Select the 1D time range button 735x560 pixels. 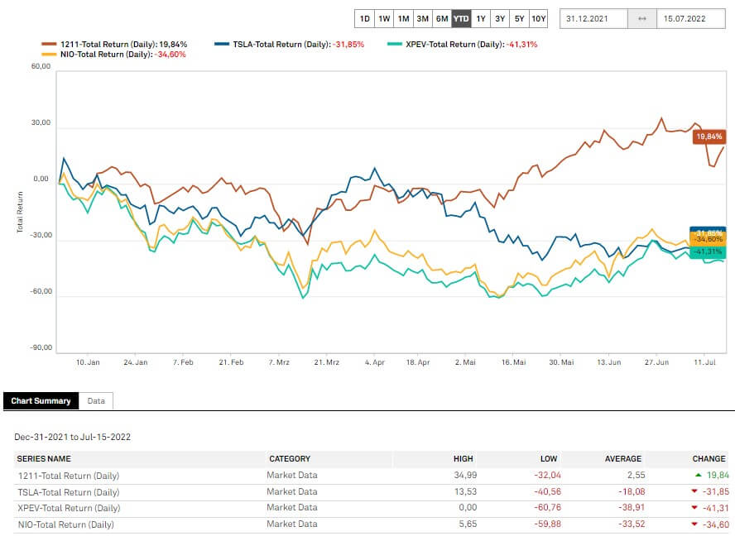[x=364, y=18]
